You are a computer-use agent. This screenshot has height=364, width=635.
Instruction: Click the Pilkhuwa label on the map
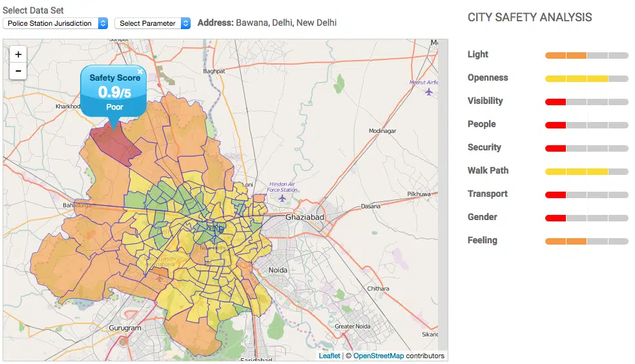419,194
